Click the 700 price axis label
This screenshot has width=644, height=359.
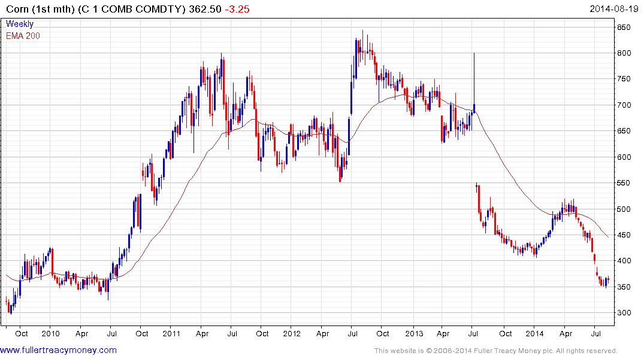click(624, 105)
